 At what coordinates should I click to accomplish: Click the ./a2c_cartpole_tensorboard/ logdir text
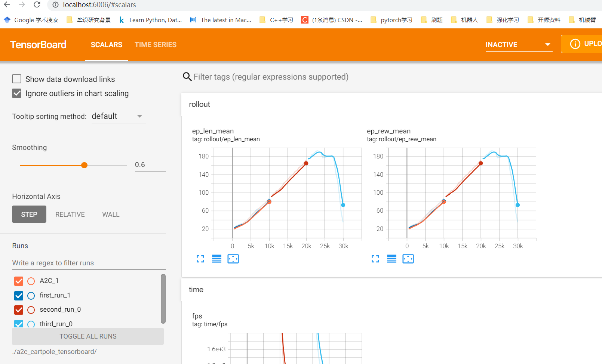click(x=54, y=352)
